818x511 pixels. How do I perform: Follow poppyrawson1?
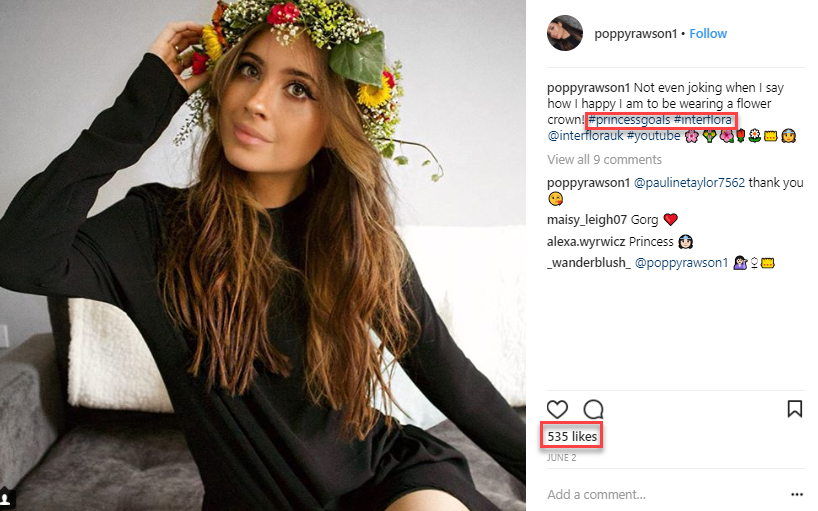pyautogui.click(x=708, y=33)
